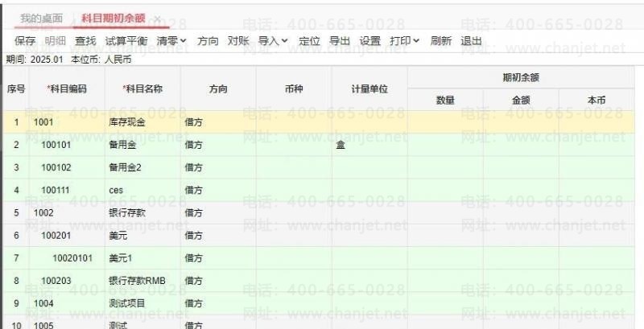The image size is (644, 329).
Task: Click the 金额 column header
Action: coord(521,100)
